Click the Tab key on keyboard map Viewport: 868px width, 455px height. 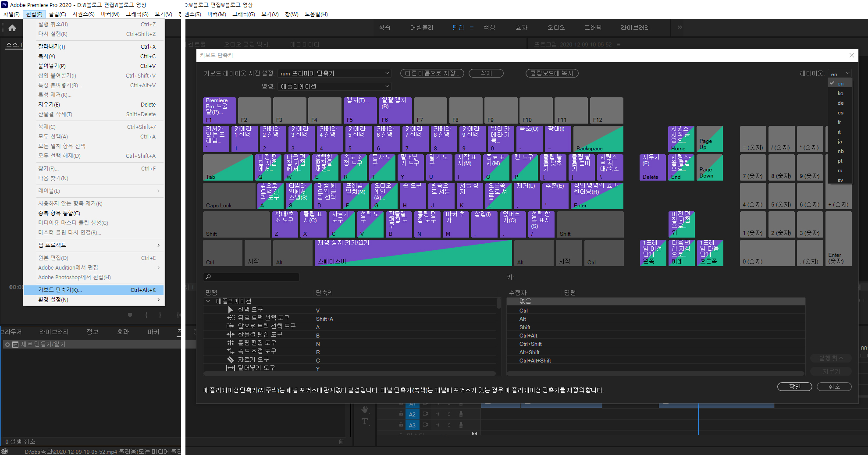[228, 167]
